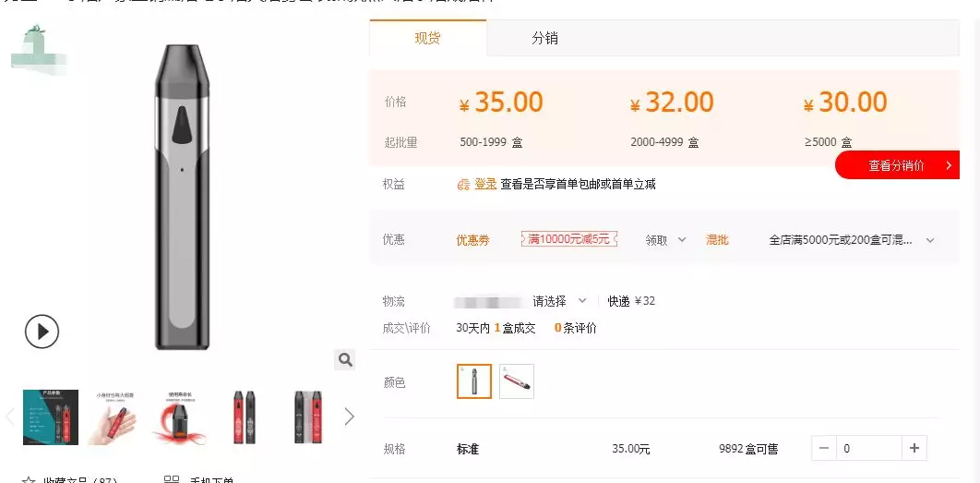Click the delivery truck icon beside 登录
The height and width of the screenshot is (483, 980).
tap(464, 185)
